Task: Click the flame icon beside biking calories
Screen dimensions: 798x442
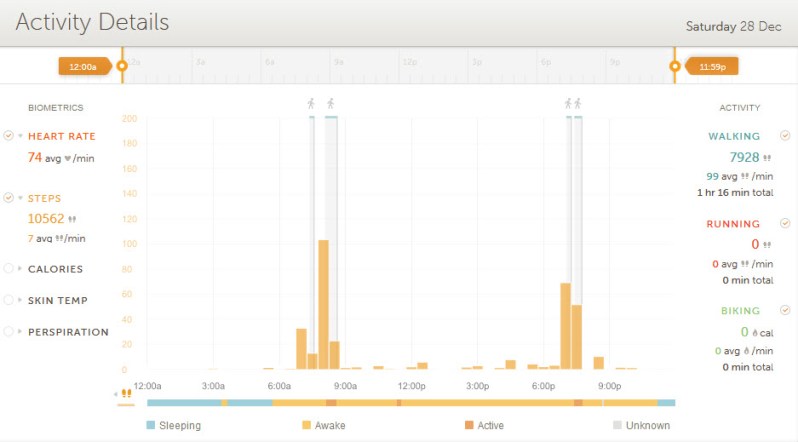Action: click(755, 332)
